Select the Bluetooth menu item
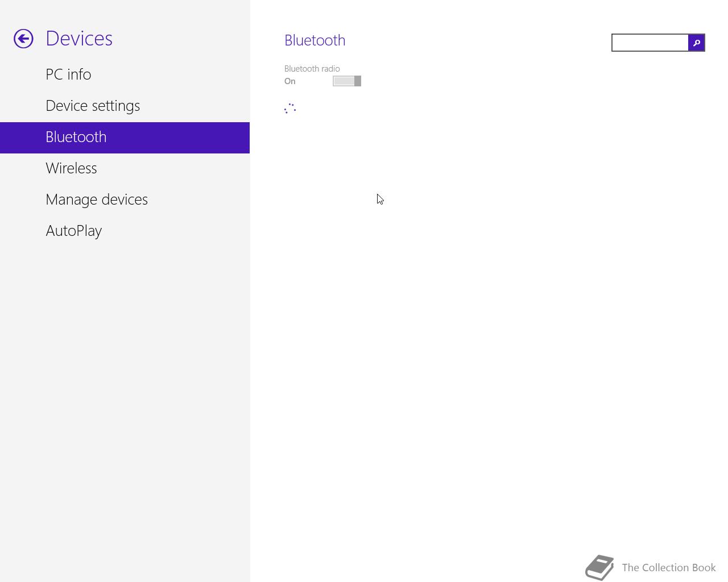728x582 pixels. (125, 138)
